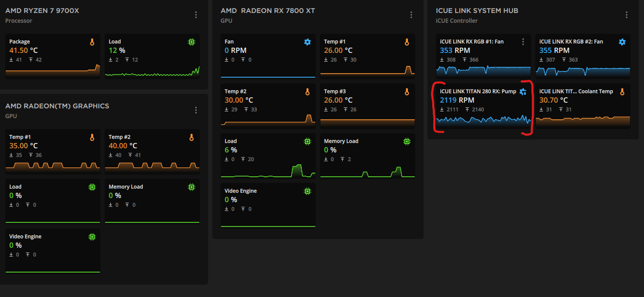Click the 41.50 °C Package reading

click(23, 50)
